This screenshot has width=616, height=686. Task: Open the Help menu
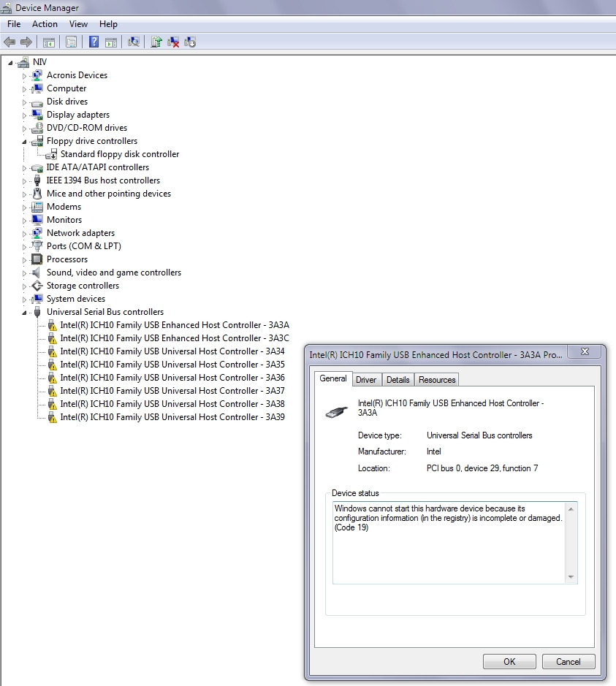point(108,24)
